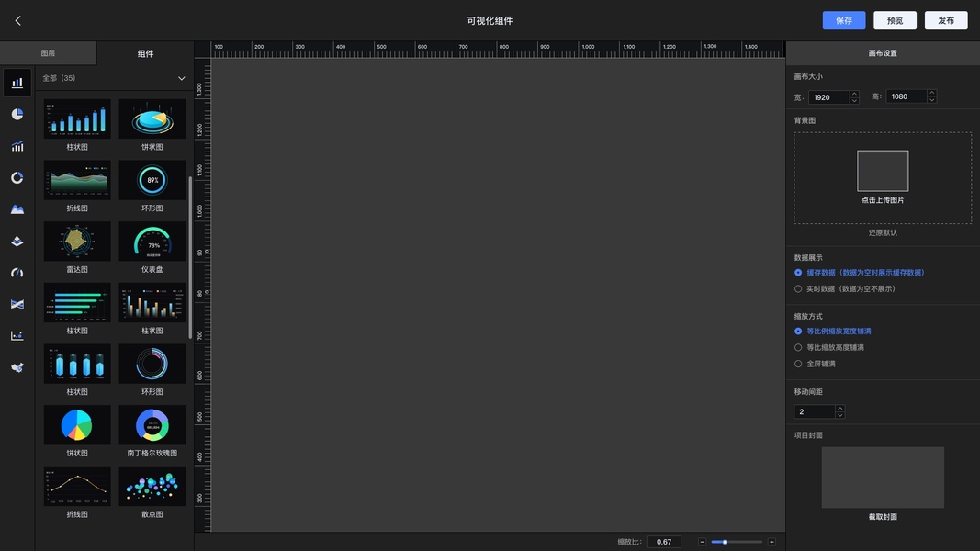Zoom out with the minus icon

coord(702,542)
